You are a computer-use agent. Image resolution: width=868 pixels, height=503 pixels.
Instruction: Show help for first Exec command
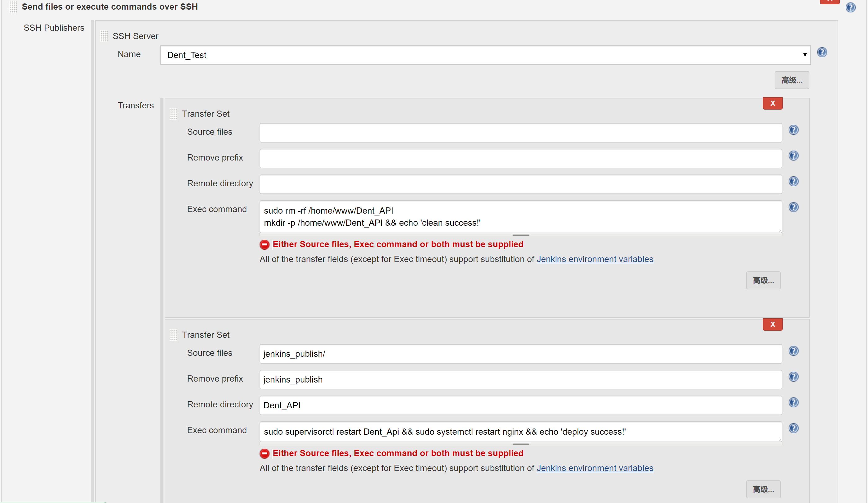click(793, 207)
